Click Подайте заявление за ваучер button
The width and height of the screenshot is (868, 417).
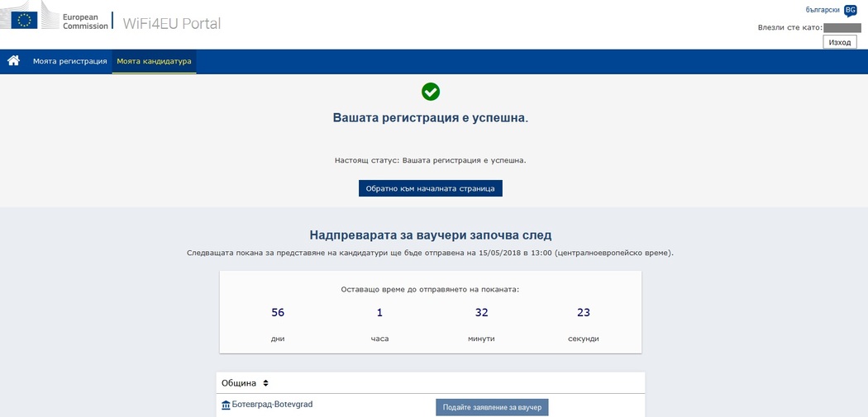point(492,407)
